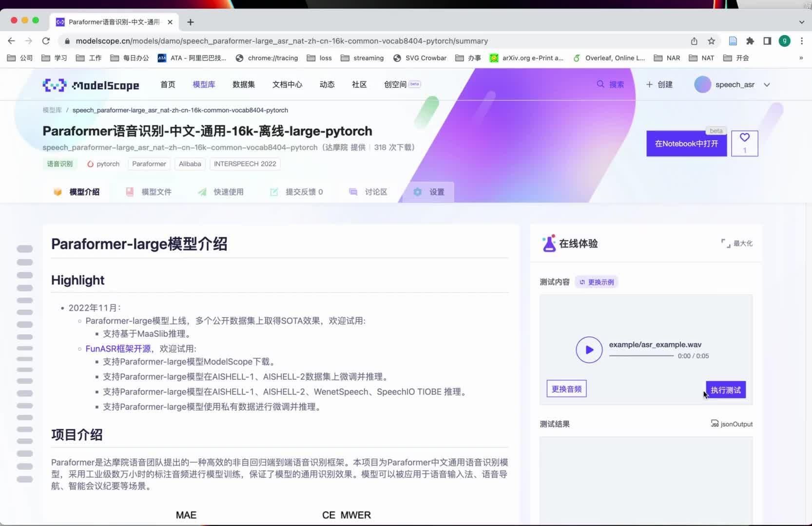Open the browser extensions puzzle menu
The width and height of the screenshot is (812, 526).
pyautogui.click(x=750, y=41)
